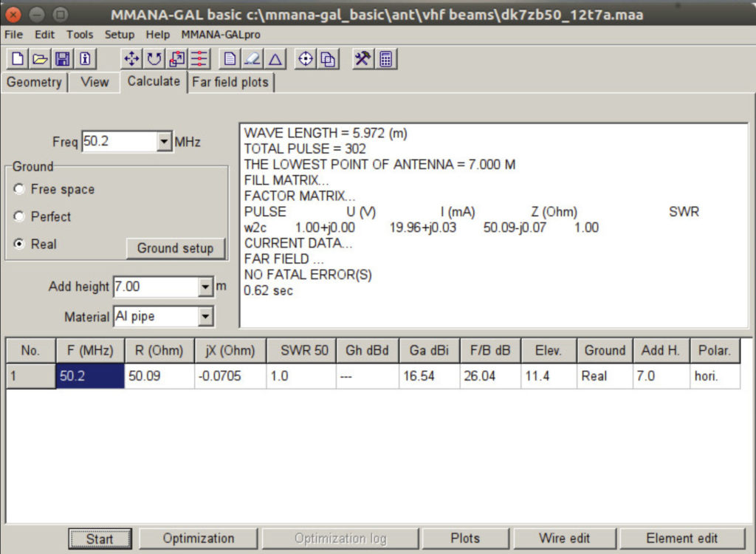This screenshot has height=554, width=756.
Task: Click the crosshair target icon
Action: (x=306, y=58)
